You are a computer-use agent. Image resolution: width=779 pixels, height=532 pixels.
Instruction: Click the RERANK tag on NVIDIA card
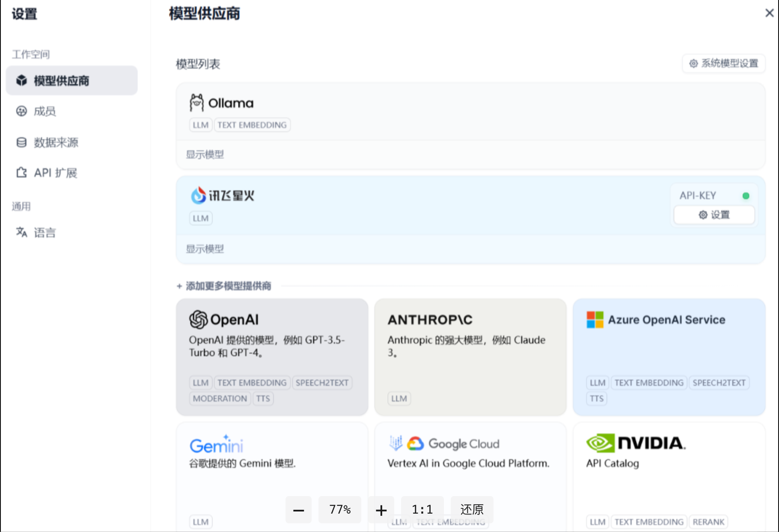tap(709, 522)
